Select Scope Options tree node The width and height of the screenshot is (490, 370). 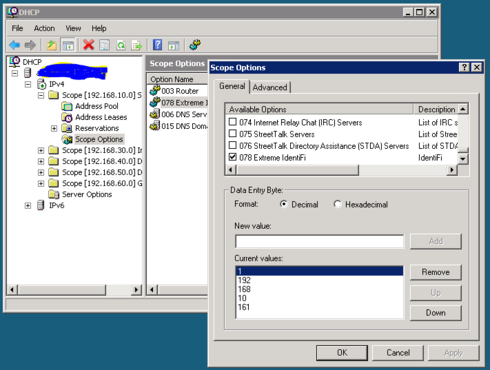[x=99, y=139]
